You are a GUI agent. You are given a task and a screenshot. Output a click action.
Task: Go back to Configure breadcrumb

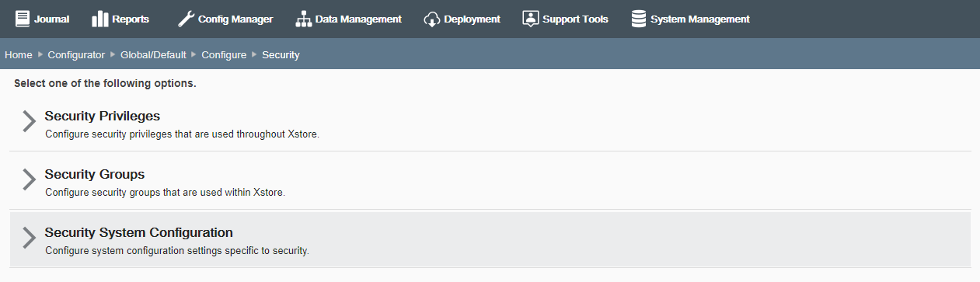point(224,55)
